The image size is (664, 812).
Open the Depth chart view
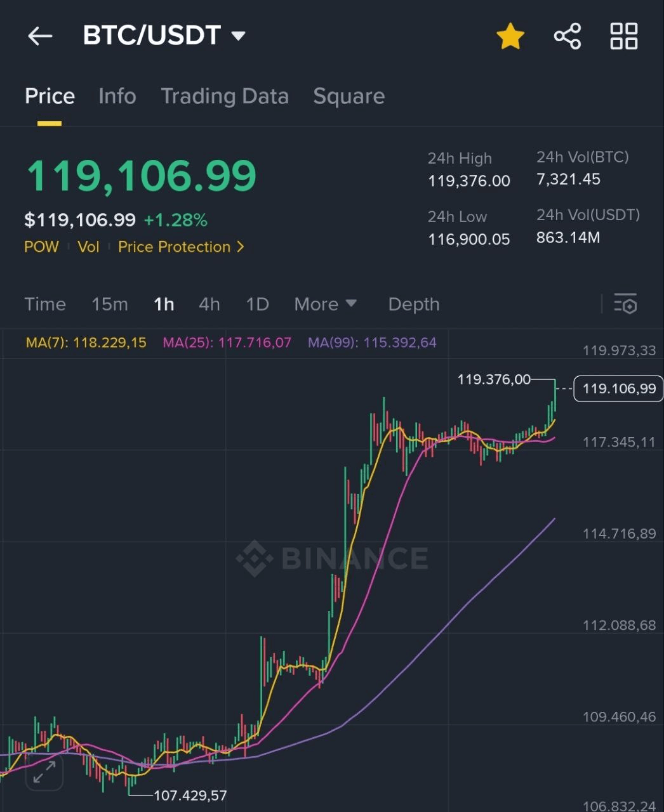[414, 304]
